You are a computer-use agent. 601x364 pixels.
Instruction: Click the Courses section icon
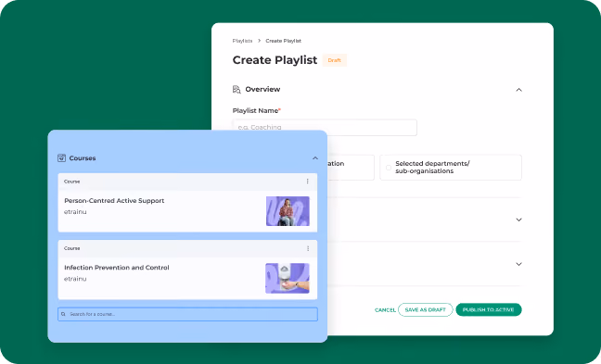[61, 157]
